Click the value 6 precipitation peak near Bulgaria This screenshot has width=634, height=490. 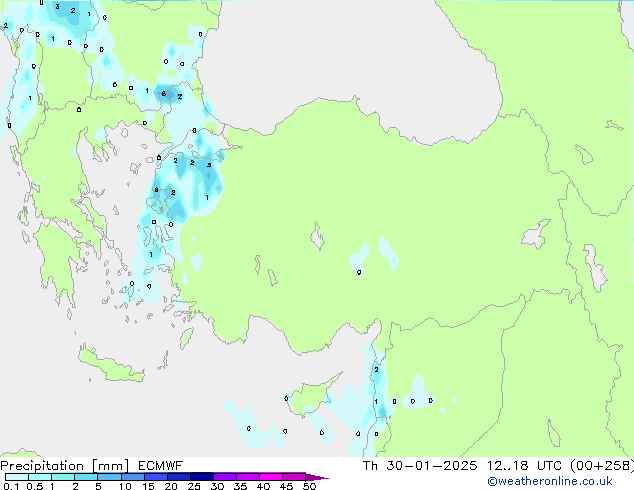click(166, 94)
